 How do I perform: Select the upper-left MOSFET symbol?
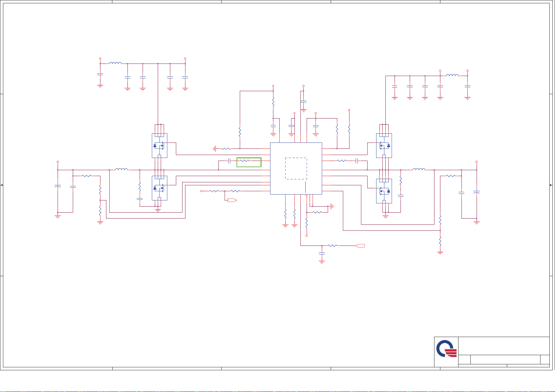tap(159, 145)
